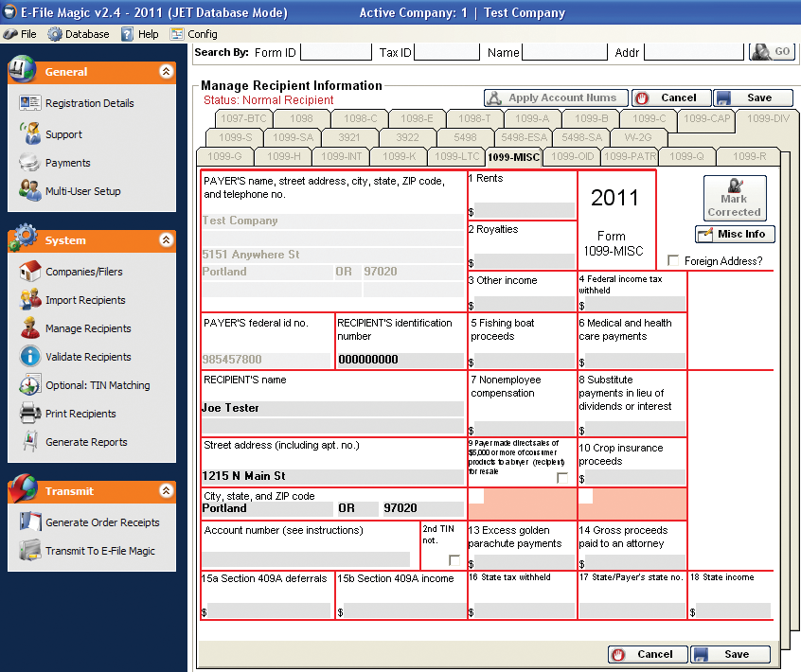Tick the box 9 direct sales checkbox
Image resolution: width=801 pixels, height=672 pixels.
point(562,478)
